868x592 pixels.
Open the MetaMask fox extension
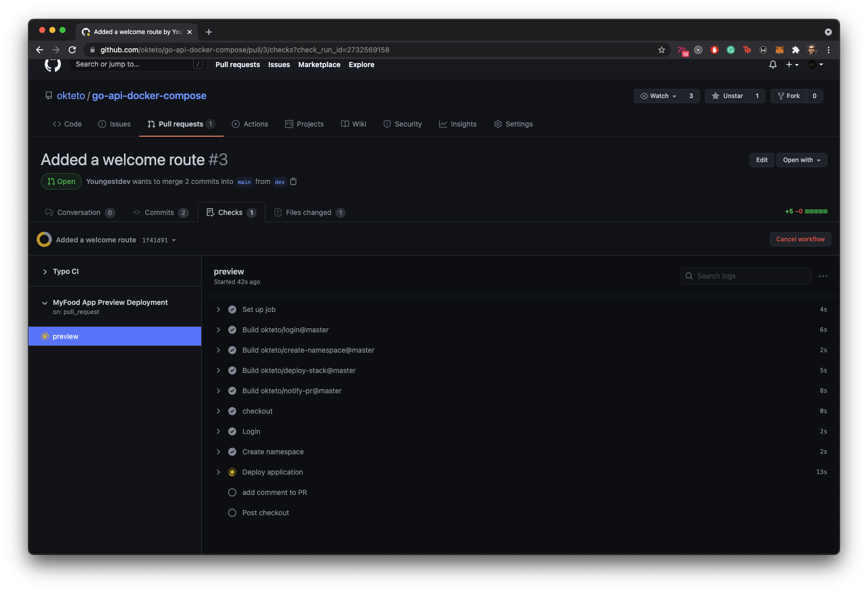[x=780, y=50]
